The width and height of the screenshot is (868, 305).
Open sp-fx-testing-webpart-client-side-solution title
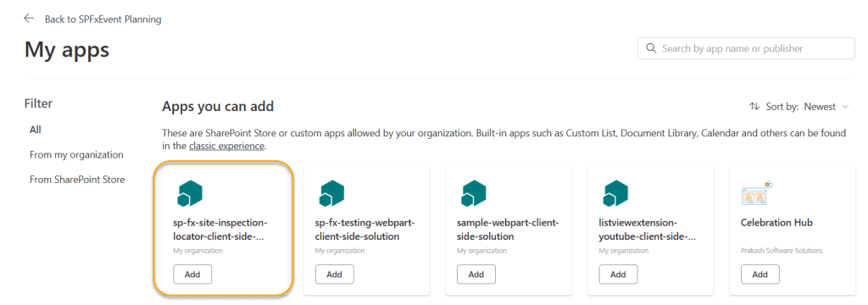point(364,230)
